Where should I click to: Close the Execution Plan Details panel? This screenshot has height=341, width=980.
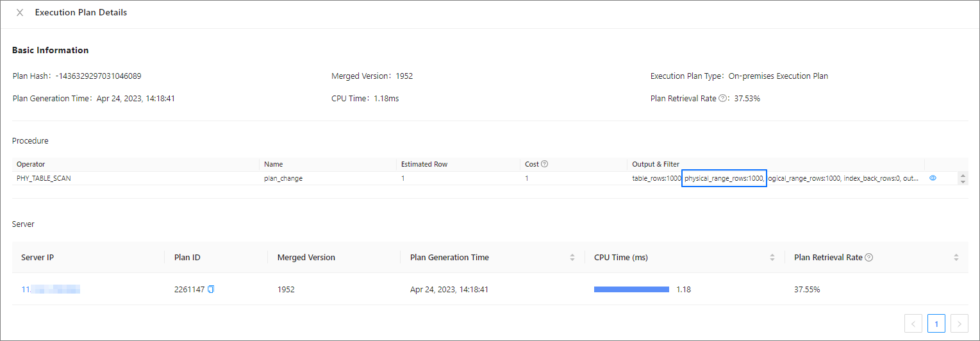[x=20, y=13]
